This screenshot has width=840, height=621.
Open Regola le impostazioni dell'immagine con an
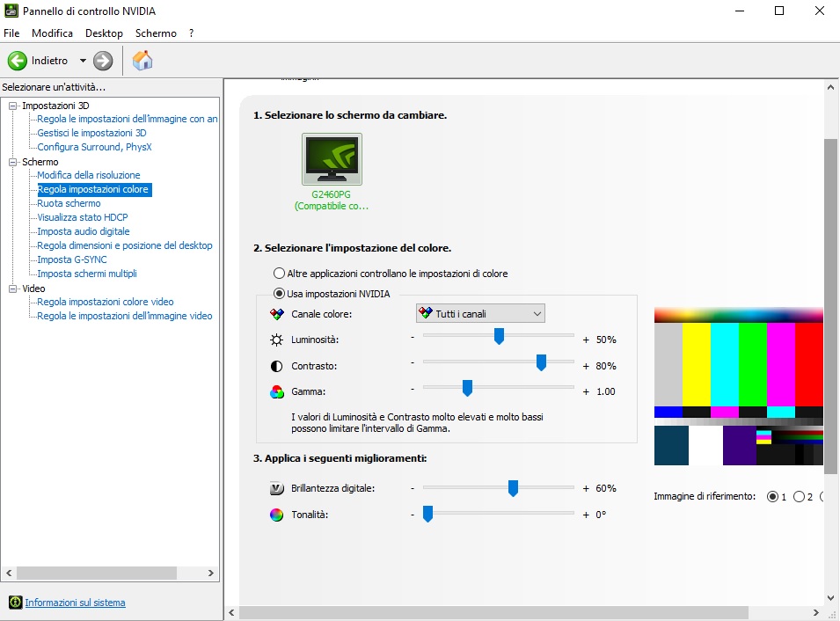pyautogui.click(x=128, y=119)
